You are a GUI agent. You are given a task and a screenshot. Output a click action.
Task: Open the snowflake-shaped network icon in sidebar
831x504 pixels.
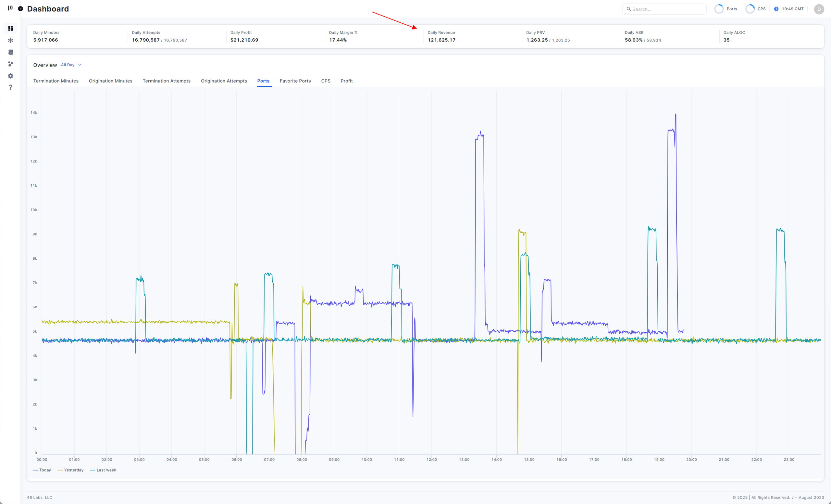click(x=10, y=41)
